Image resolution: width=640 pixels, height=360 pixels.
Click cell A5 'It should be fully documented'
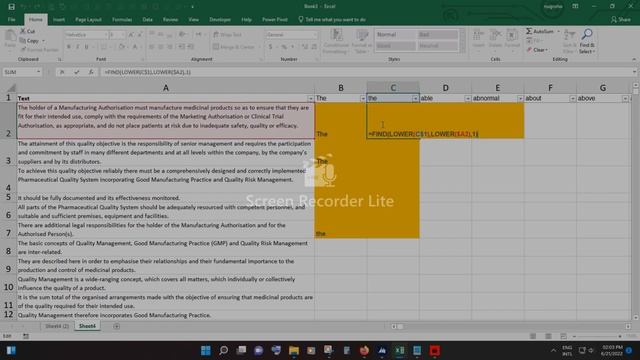pyautogui.click(x=166, y=198)
